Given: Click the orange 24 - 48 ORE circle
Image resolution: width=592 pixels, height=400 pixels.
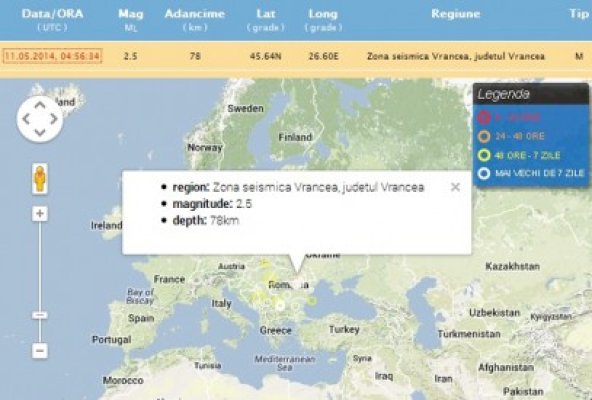Looking at the screenshot, I should [484, 136].
